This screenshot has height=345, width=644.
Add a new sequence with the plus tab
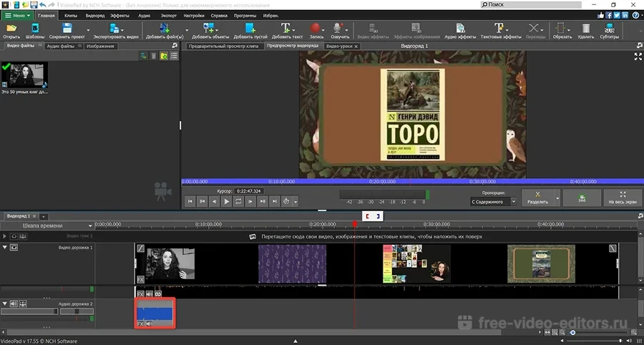[43, 216]
